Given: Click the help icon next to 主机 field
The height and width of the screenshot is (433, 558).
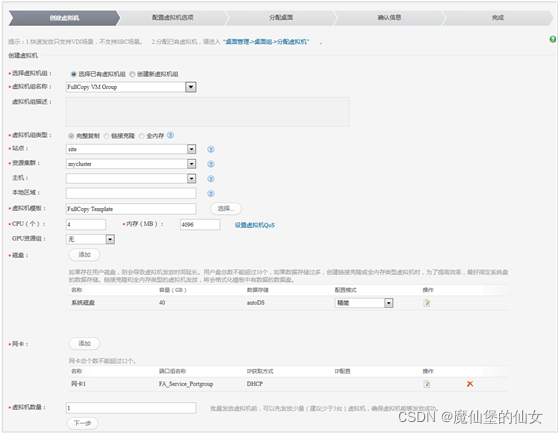Looking at the screenshot, I should [x=211, y=179].
